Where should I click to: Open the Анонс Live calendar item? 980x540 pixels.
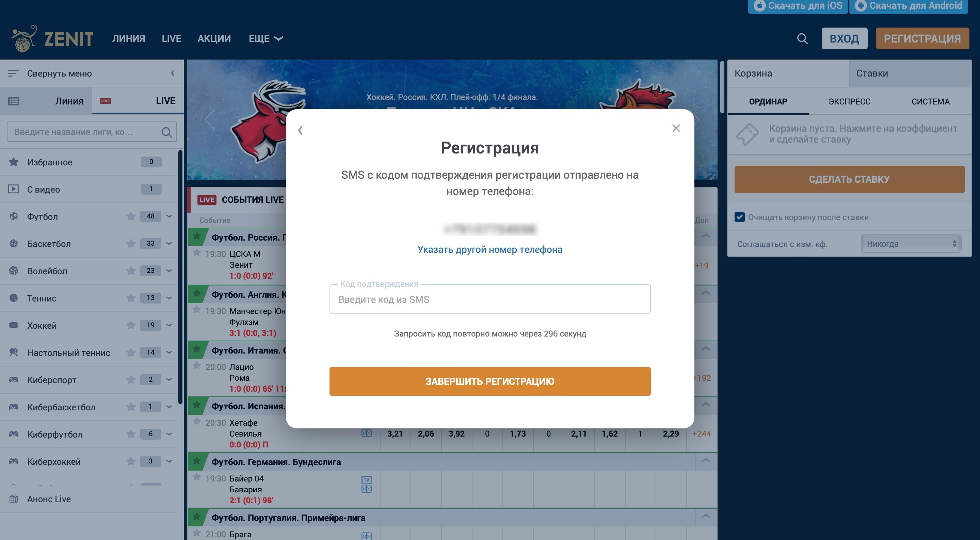point(49,499)
